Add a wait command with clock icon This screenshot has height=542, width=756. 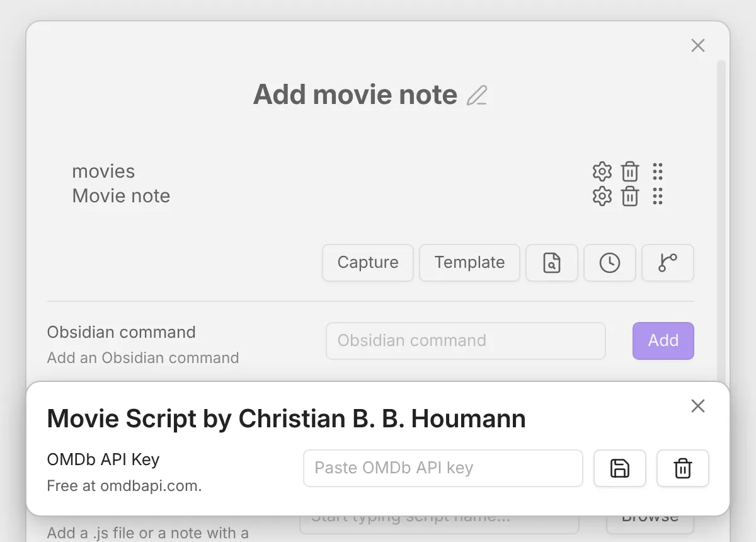[610, 263]
